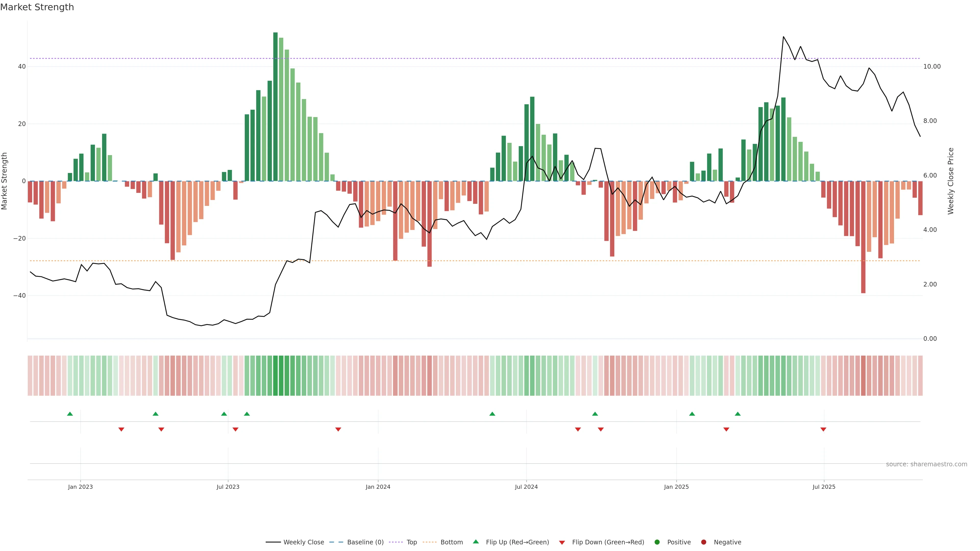Click flip-up marker just after Jul 2023

(x=247, y=414)
